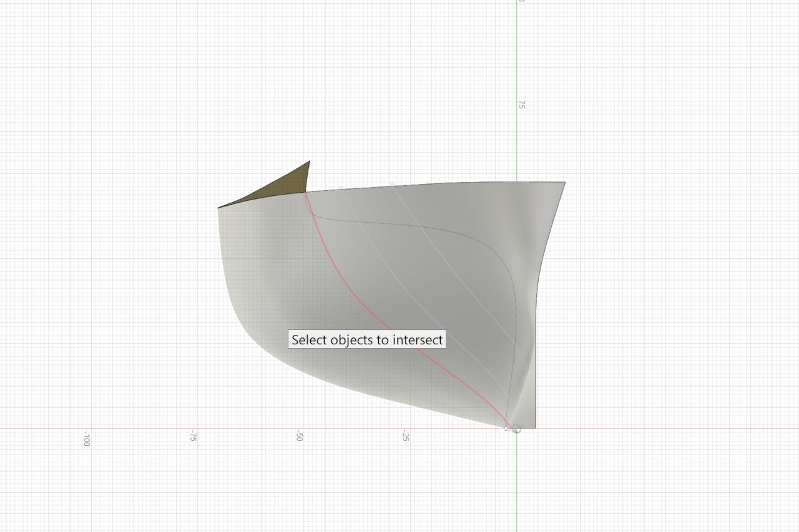Click the -100 axis label
Viewport: 799px width, 532px height.
pyautogui.click(x=87, y=438)
